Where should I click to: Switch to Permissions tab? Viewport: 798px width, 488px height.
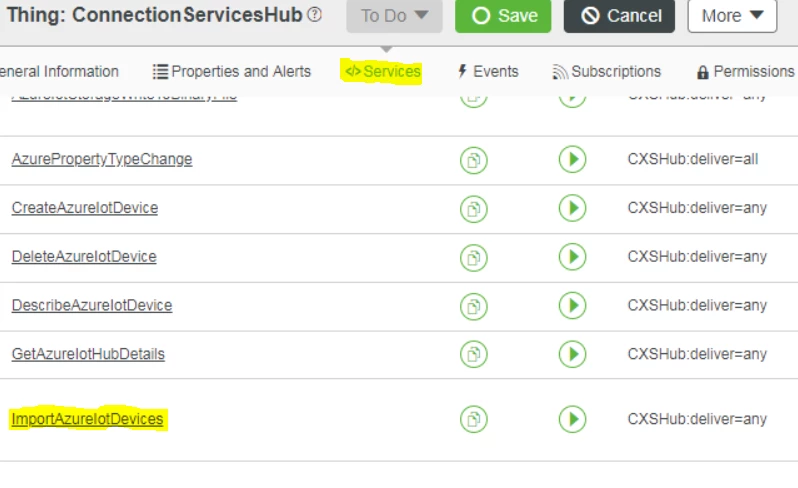point(746,72)
